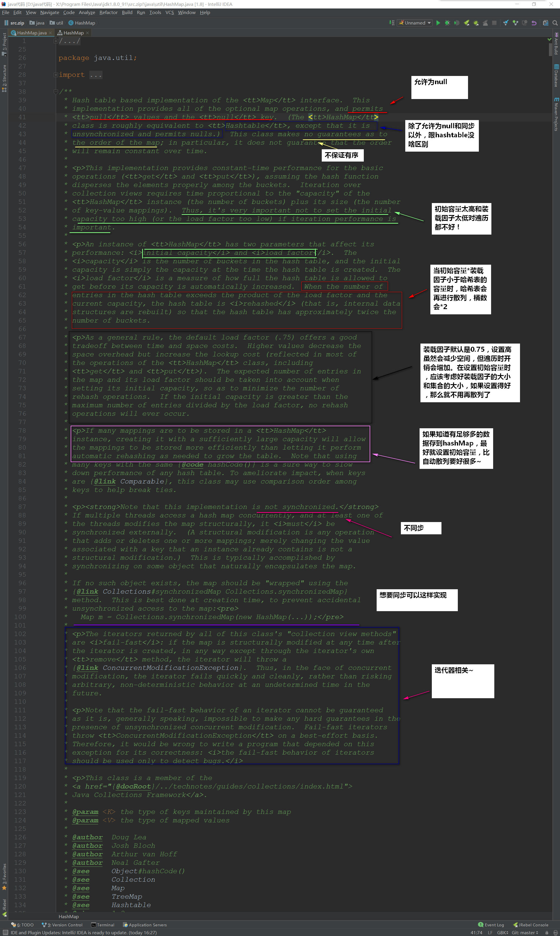Screen dimensions: 560x936
Task: Click gray JRebel cloud rocket icon
Action: (x=485, y=23)
